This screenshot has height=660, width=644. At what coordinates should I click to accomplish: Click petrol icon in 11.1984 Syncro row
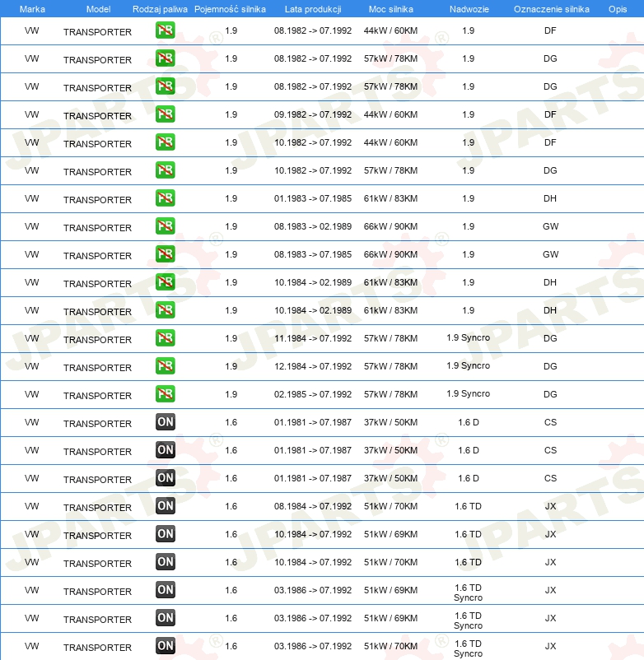[x=165, y=338]
